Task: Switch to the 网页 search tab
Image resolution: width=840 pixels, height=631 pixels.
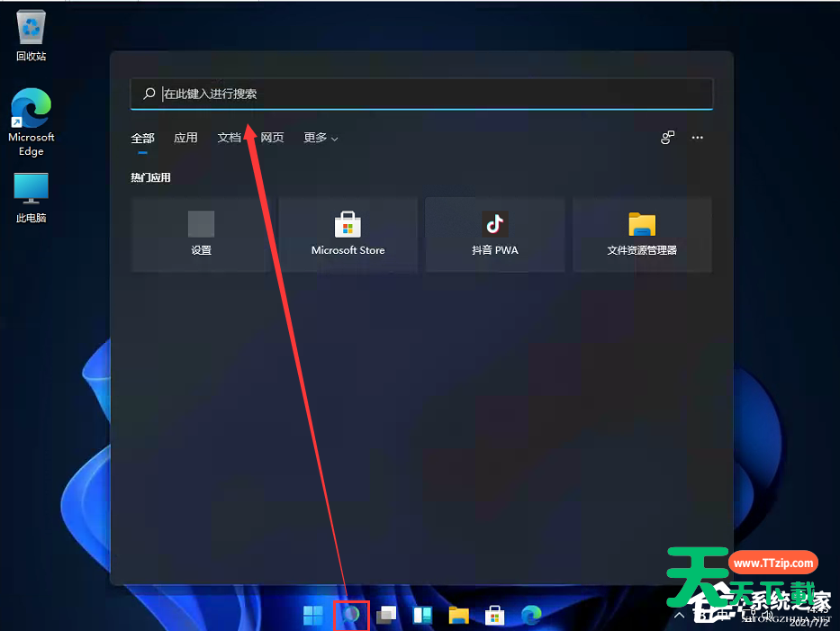Action: pyautogui.click(x=272, y=138)
